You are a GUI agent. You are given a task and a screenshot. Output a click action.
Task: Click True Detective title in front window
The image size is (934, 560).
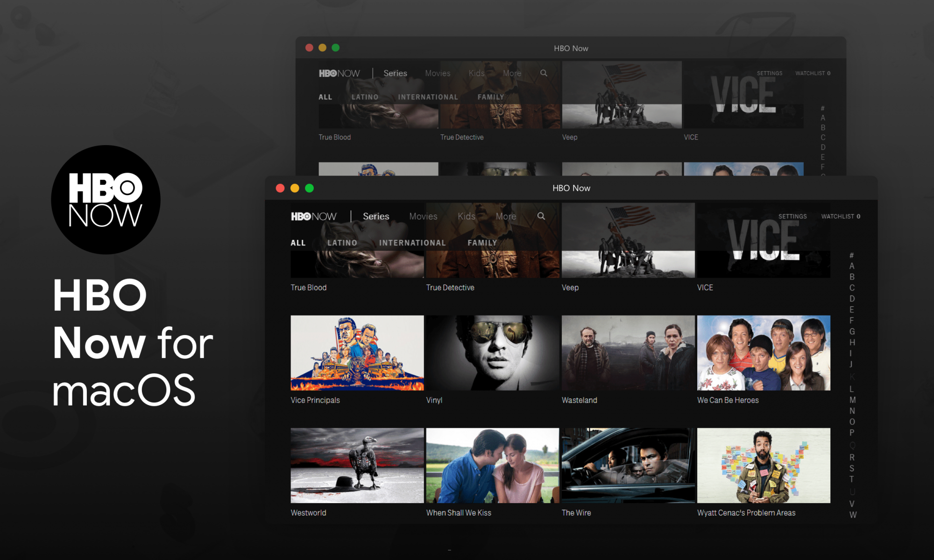(x=450, y=287)
